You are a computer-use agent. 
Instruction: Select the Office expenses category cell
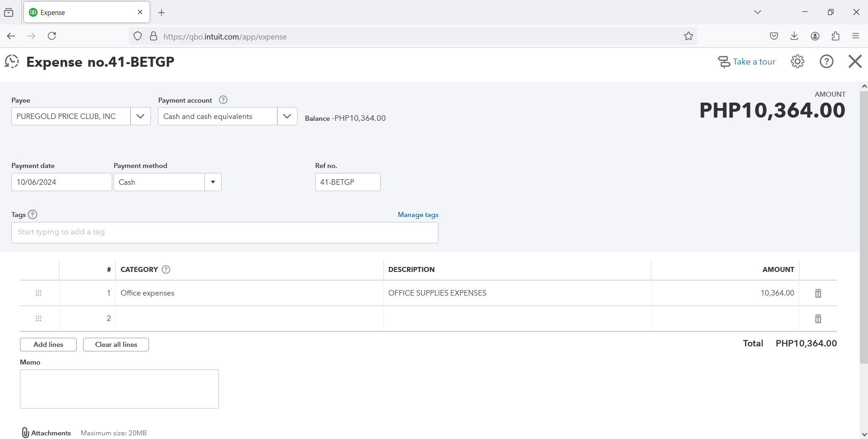[x=249, y=293]
